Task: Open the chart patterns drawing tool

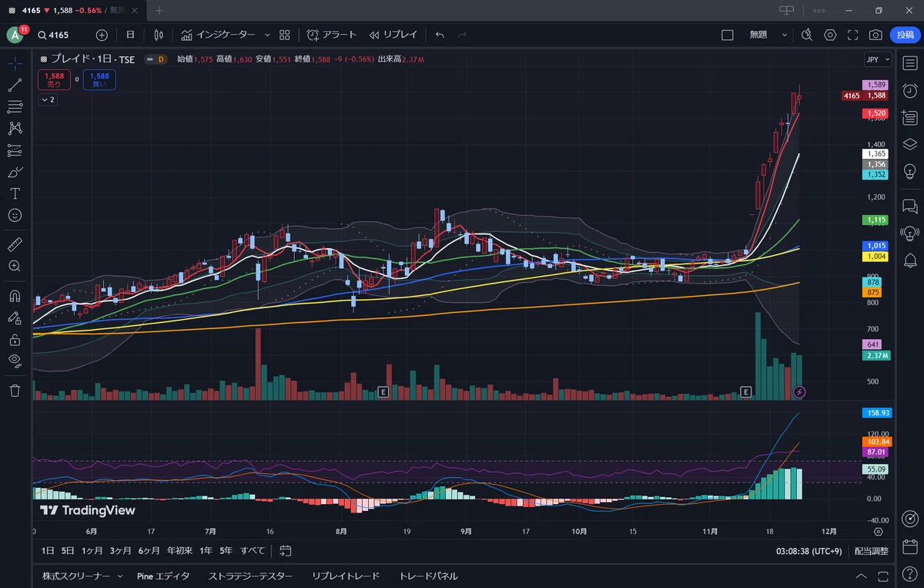Action: [15, 128]
